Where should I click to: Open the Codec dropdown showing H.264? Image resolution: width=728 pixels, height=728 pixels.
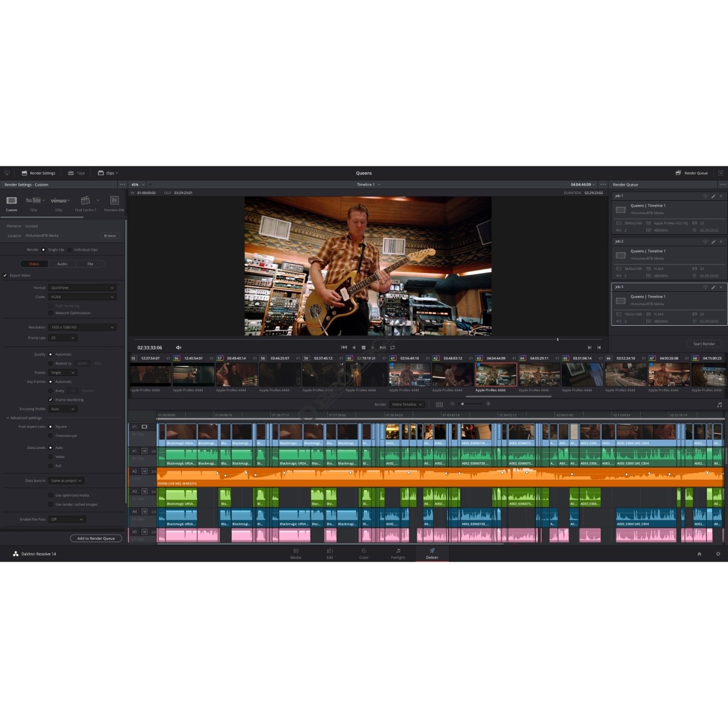(x=83, y=297)
